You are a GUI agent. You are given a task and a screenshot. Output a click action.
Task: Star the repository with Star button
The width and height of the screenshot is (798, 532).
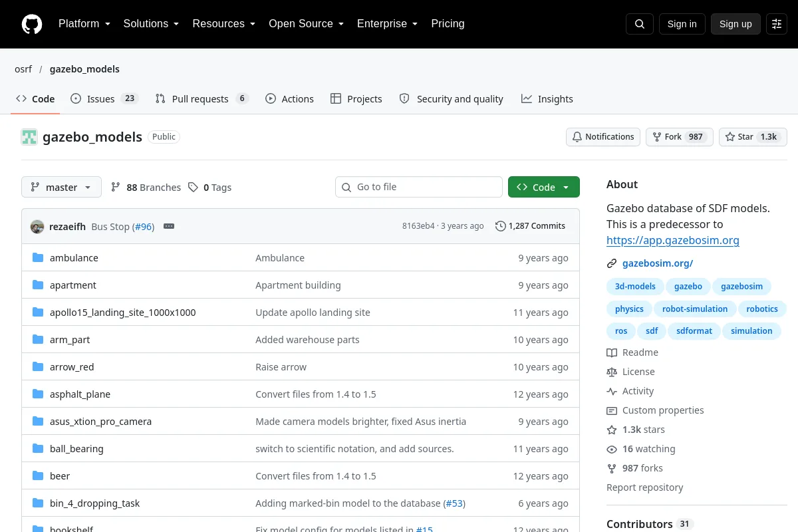tap(753, 137)
